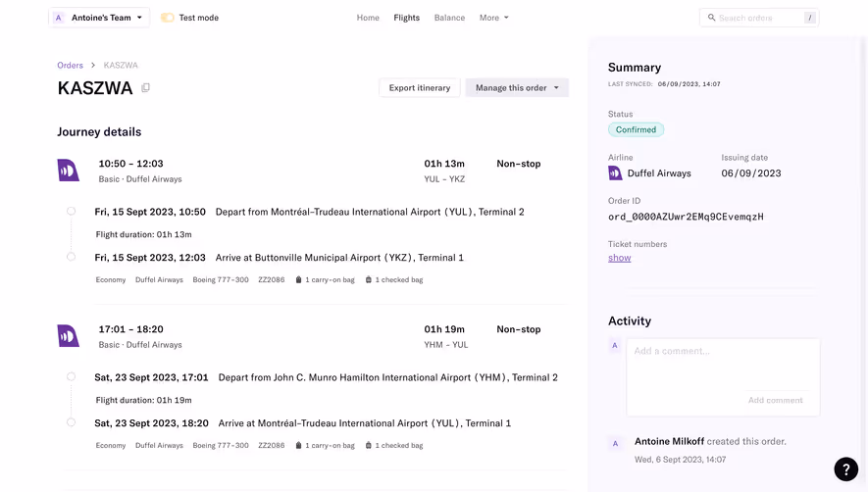The width and height of the screenshot is (868, 492).
Task: Click the Antoine Milkoff created this order entry
Action: click(710, 441)
